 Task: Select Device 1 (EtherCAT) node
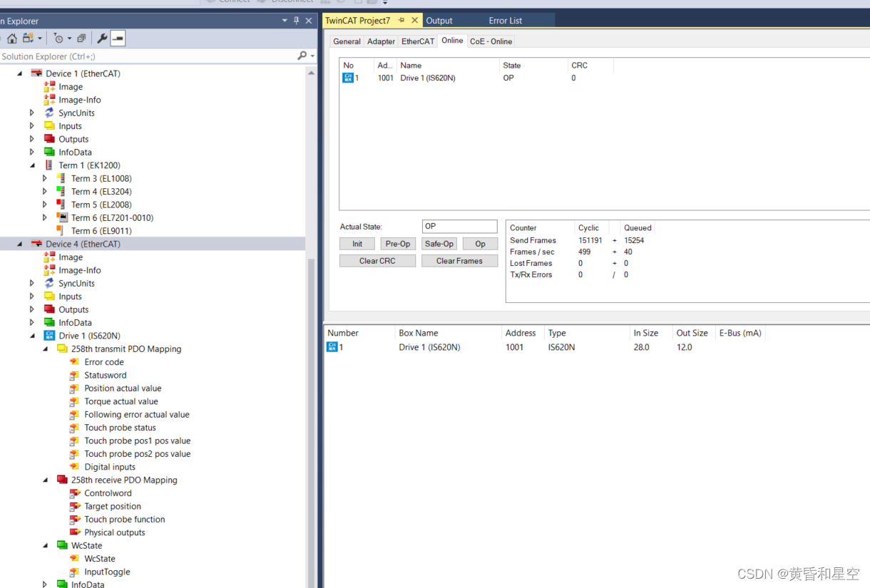point(83,73)
